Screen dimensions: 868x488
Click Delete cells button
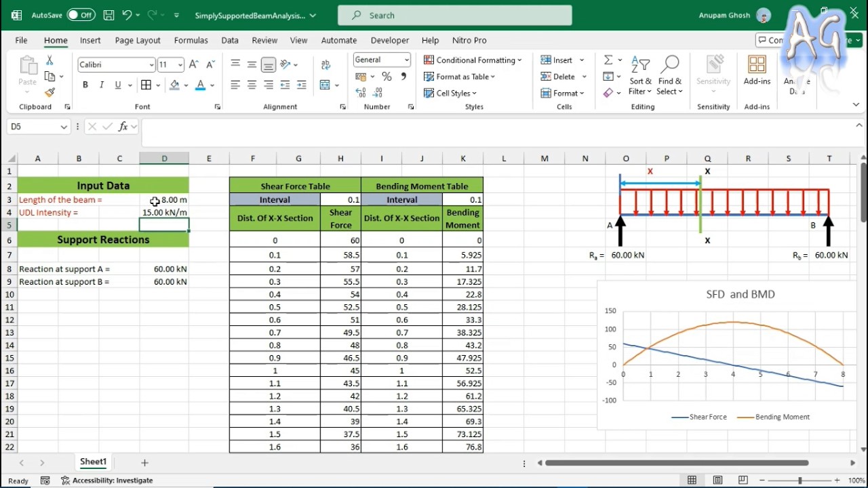(563, 77)
